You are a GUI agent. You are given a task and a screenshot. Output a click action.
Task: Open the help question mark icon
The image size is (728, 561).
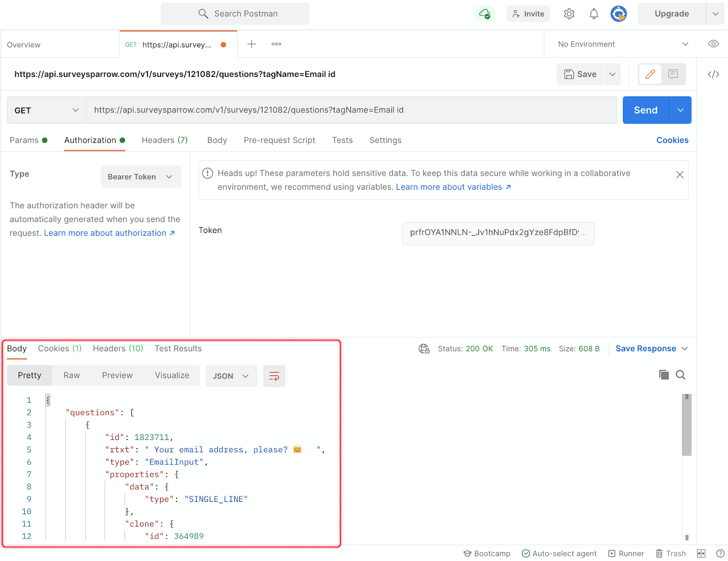(x=720, y=553)
